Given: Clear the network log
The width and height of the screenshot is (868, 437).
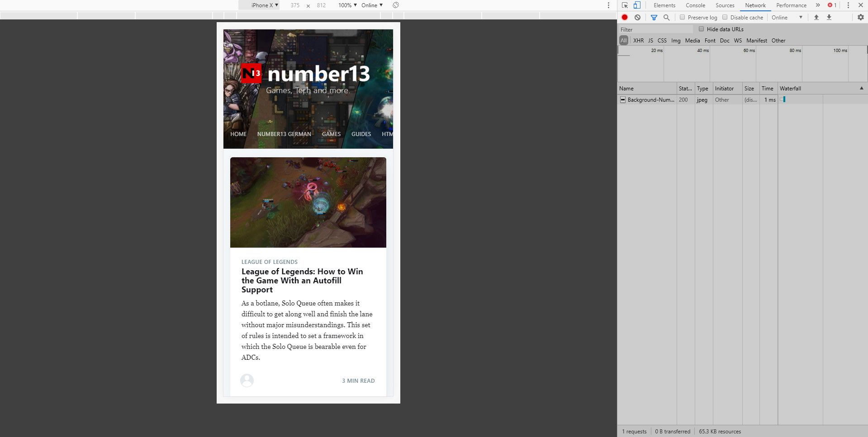Looking at the screenshot, I should [637, 17].
